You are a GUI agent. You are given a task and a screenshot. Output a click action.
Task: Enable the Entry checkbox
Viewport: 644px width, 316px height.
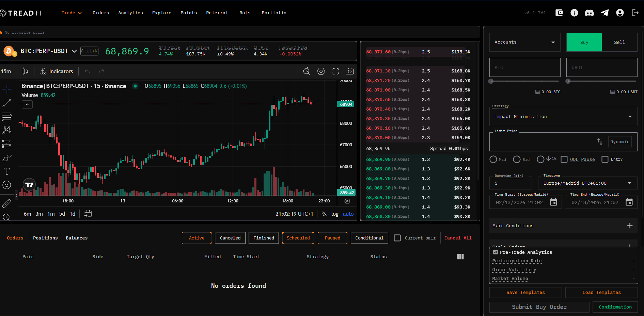(605, 160)
